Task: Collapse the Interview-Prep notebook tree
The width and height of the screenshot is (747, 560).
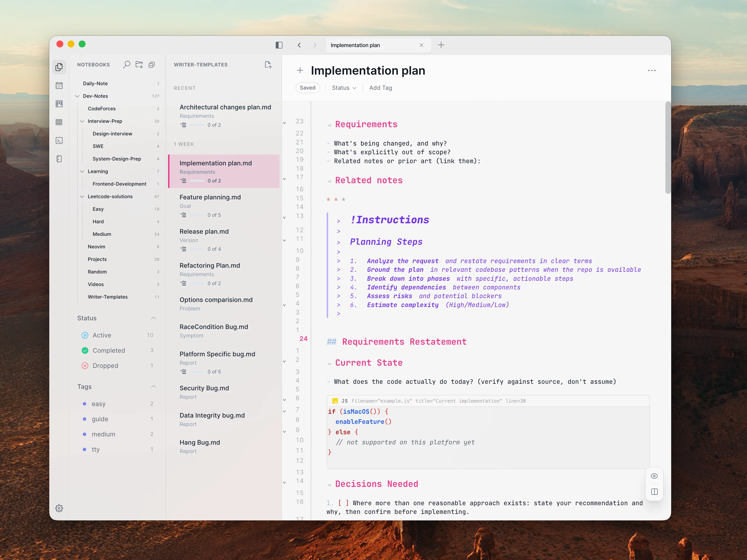Action: click(82, 121)
